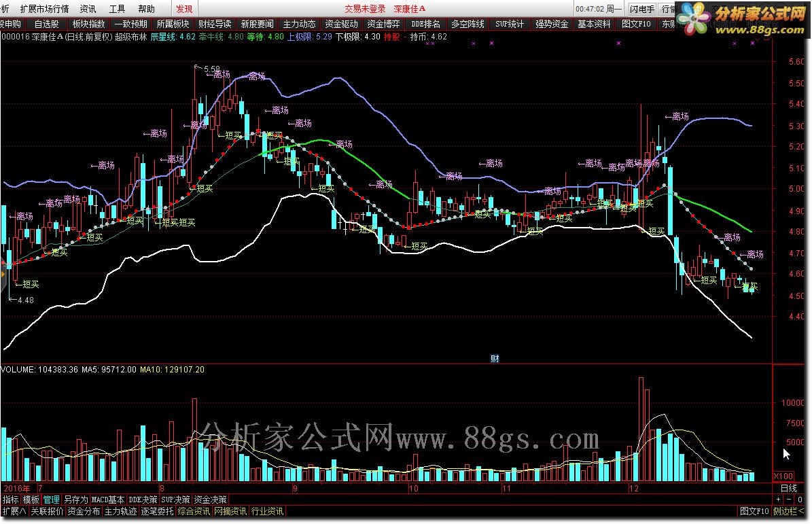Open 图文F10 in the top toolbar
The height and width of the screenshot is (524, 812).
click(x=636, y=24)
